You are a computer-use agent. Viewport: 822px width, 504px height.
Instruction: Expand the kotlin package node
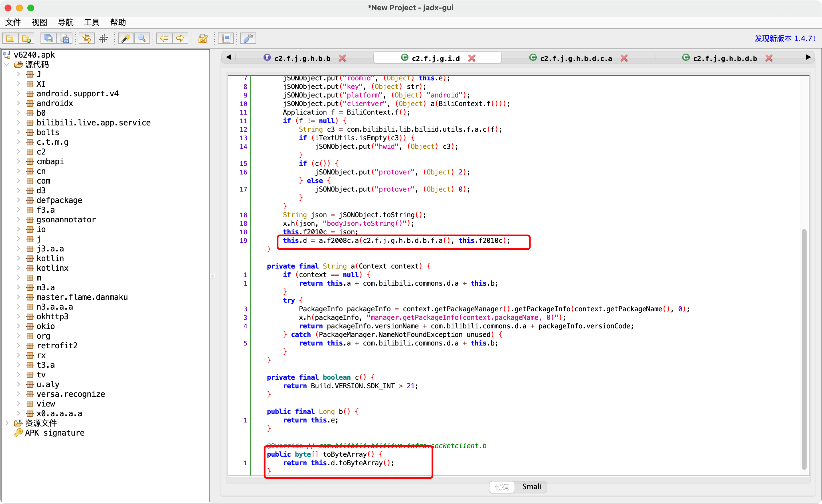[18, 258]
